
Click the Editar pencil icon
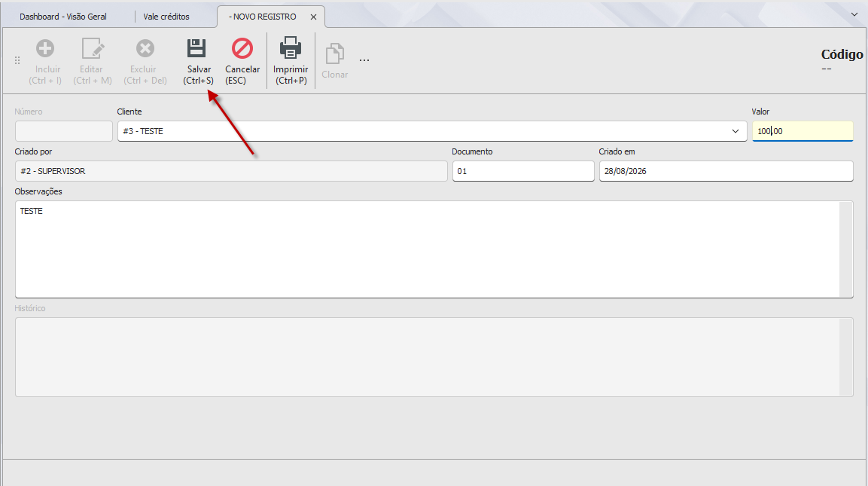click(x=93, y=48)
